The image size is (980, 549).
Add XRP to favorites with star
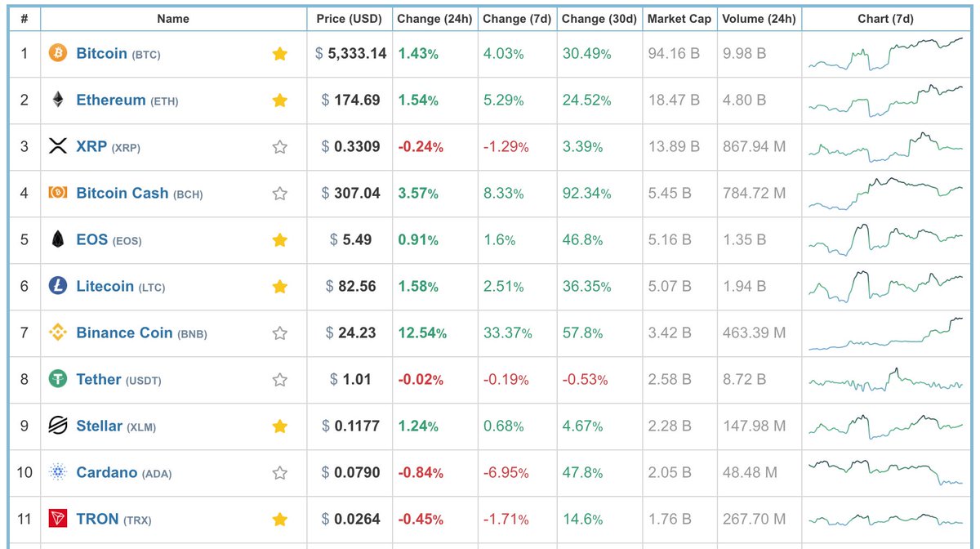(x=279, y=147)
